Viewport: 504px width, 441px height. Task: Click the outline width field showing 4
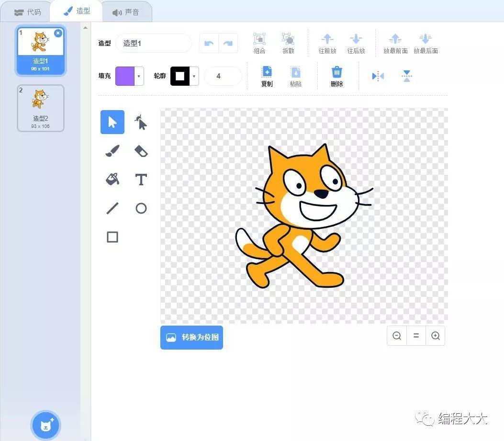pos(223,76)
